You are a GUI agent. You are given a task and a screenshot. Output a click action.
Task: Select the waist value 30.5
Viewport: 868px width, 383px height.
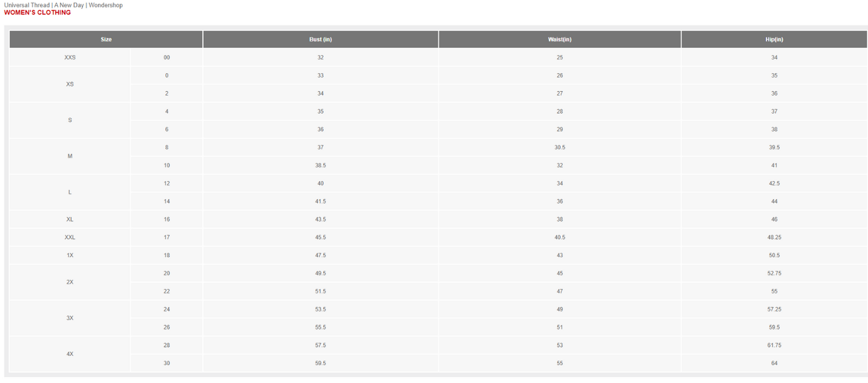click(560, 148)
